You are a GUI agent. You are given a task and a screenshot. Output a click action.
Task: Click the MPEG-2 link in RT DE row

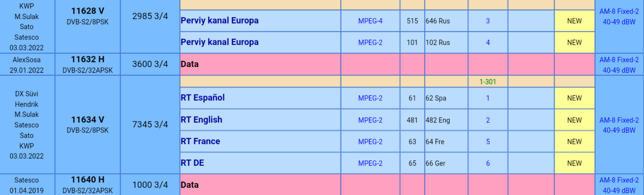pos(370,163)
